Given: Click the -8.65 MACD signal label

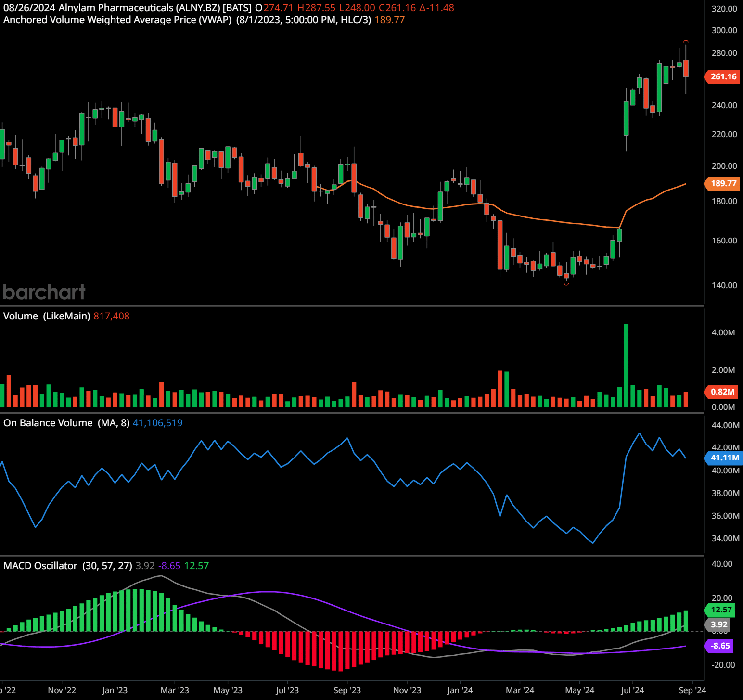Looking at the screenshot, I should 719,646.
